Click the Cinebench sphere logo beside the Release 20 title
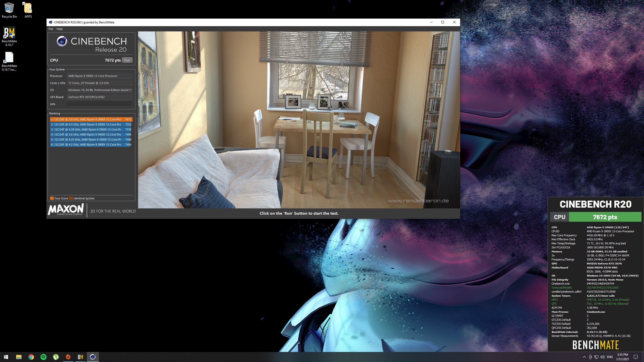The height and width of the screenshot is (362, 644). tap(62, 41)
